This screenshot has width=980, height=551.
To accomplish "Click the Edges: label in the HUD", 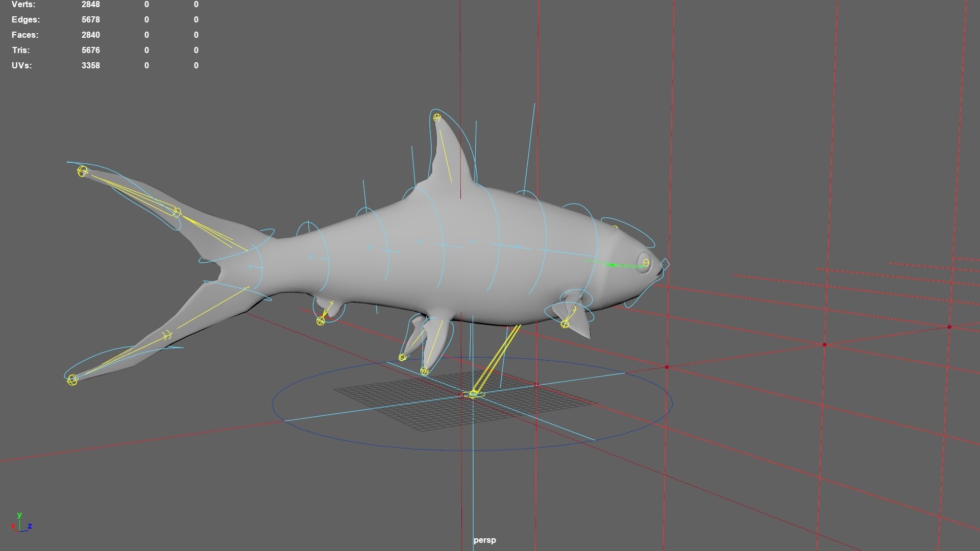I will click(26, 19).
